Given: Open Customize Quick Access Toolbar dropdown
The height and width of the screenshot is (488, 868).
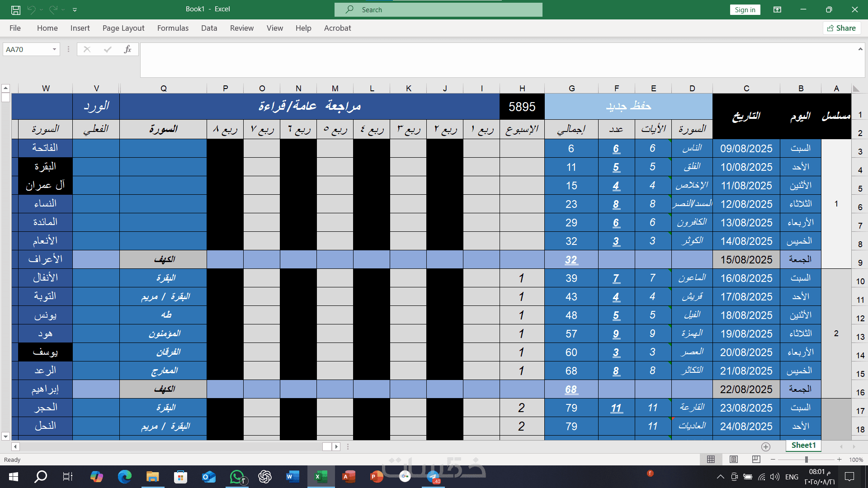Looking at the screenshot, I should coord(75,9).
